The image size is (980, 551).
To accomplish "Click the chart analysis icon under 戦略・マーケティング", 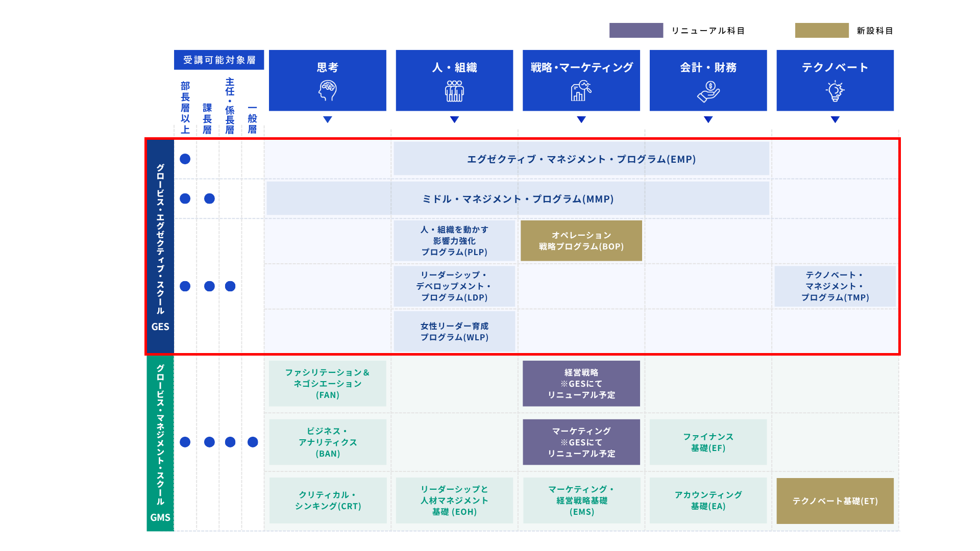I will (x=581, y=91).
